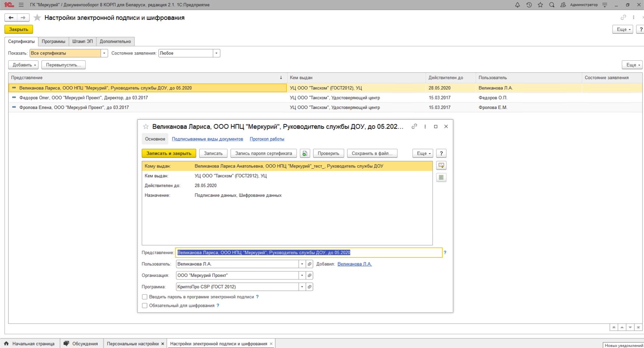Click the global search magnifier icon
The width and height of the screenshot is (644, 348).
[x=552, y=5]
